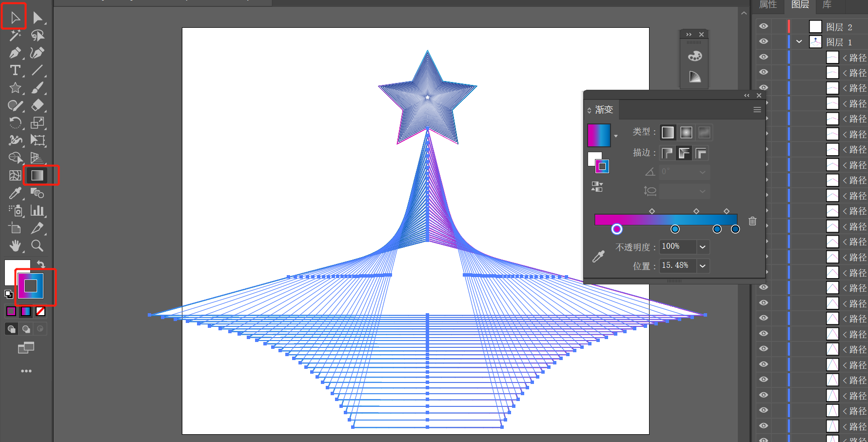The width and height of the screenshot is (868, 442).
Task: Select the Direct Selection tool
Action: [38, 18]
